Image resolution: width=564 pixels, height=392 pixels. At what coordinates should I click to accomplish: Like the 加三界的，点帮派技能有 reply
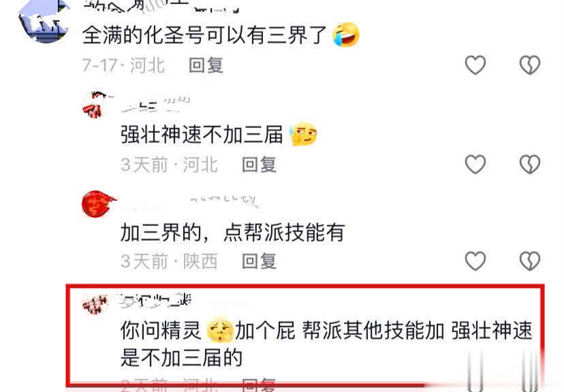[x=475, y=261]
